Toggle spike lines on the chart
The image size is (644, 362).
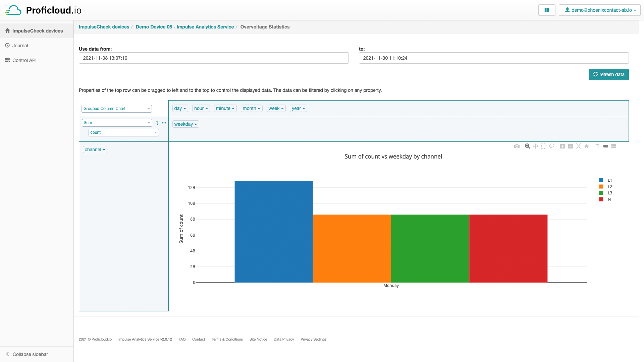click(597, 146)
